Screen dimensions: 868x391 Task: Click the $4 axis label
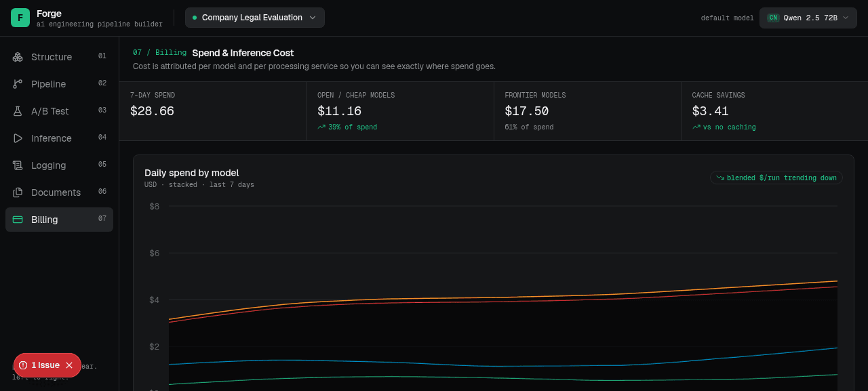[x=155, y=300]
